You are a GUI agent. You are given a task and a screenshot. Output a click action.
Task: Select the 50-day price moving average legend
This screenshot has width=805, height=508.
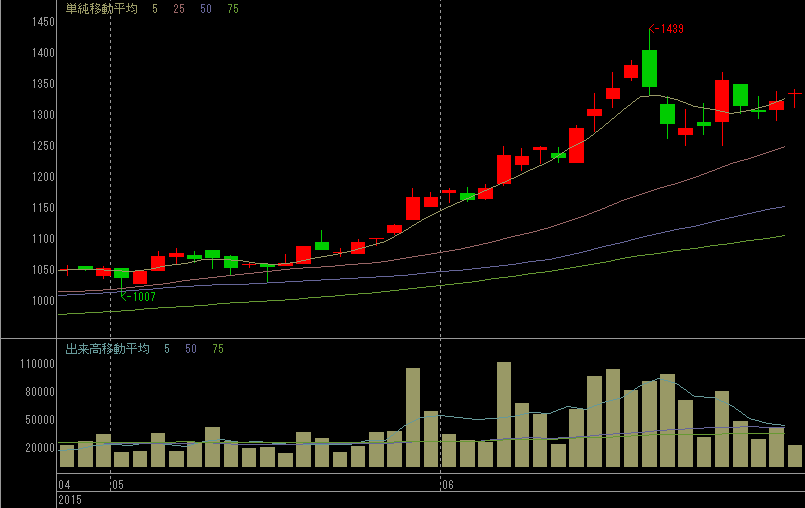coord(206,9)
